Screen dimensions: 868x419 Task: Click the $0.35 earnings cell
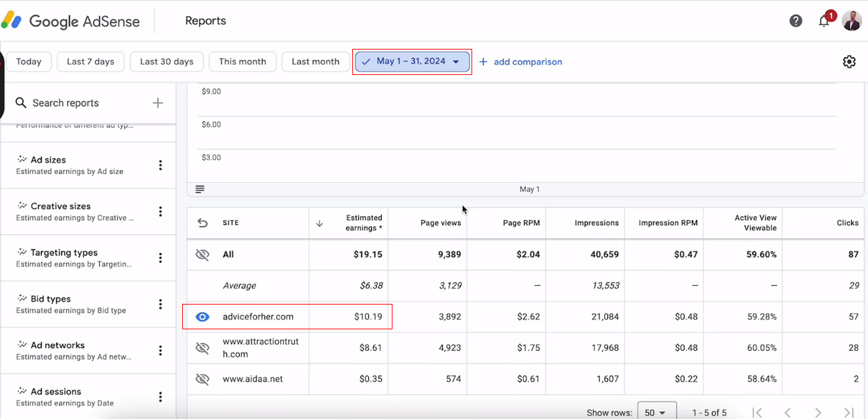point(371,379)
